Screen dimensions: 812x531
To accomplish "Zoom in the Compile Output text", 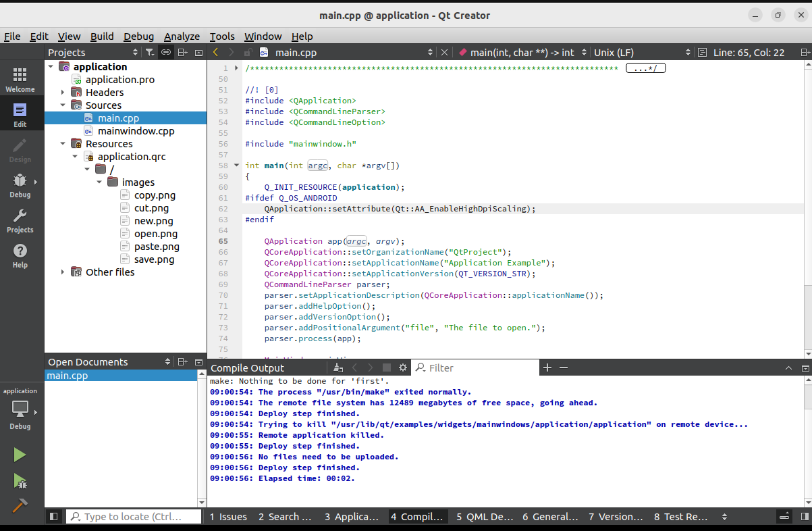I will point(547,368).
